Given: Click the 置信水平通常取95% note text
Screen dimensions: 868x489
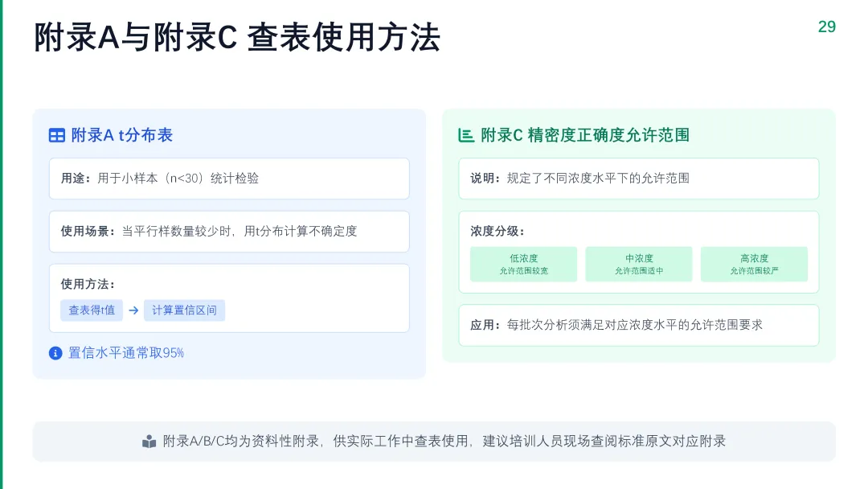Looking at the screenshot, I should [x=126, y=353].
